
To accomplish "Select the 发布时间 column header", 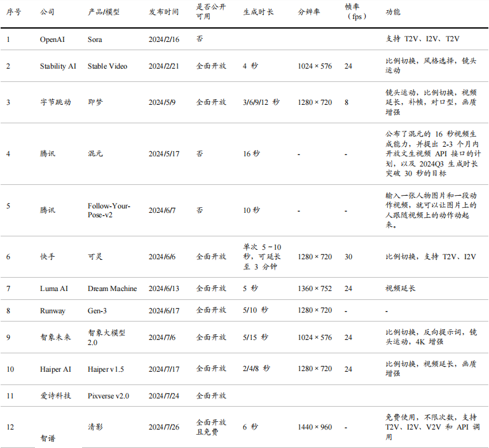I will coord(163,12).
